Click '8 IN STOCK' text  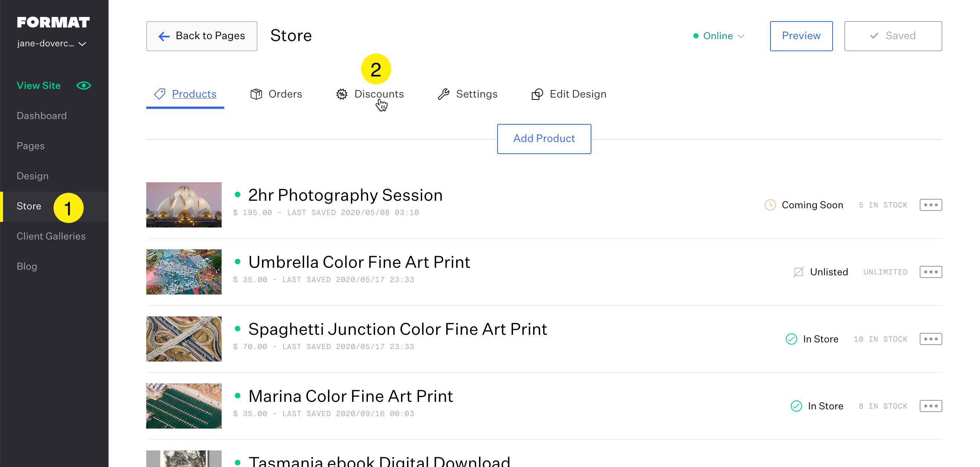tap(883, 406)
